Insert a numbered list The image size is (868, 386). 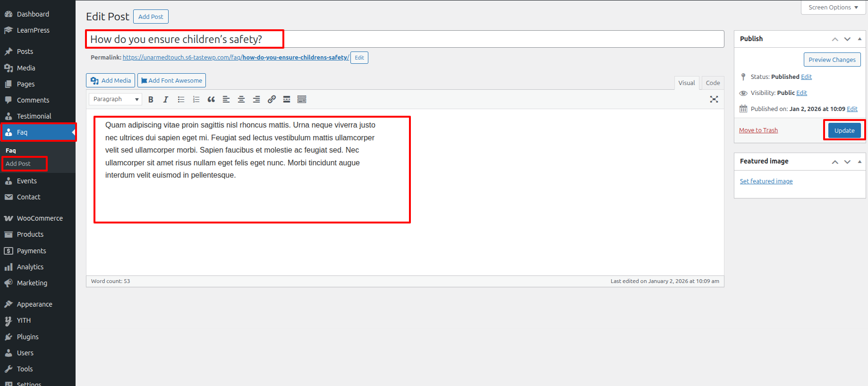tap(196, 99)
